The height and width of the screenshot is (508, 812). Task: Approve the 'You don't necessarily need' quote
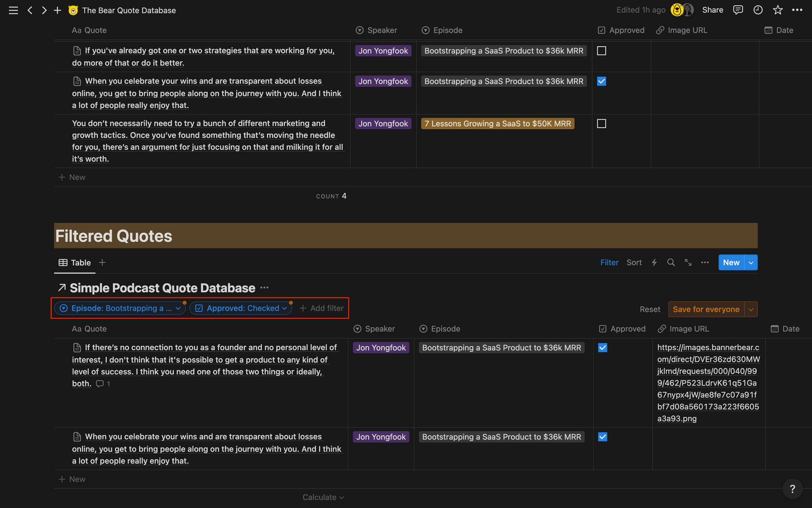tap(601, 123)
